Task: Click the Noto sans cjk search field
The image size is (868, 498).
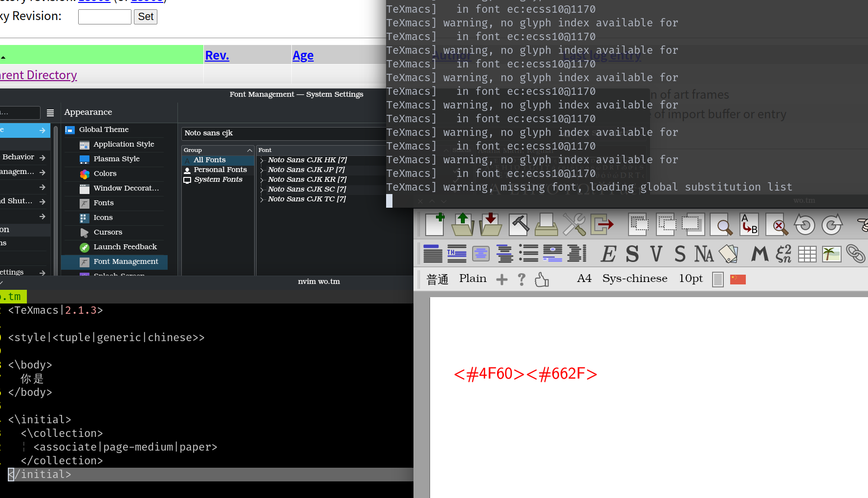Action: (284, 133)
